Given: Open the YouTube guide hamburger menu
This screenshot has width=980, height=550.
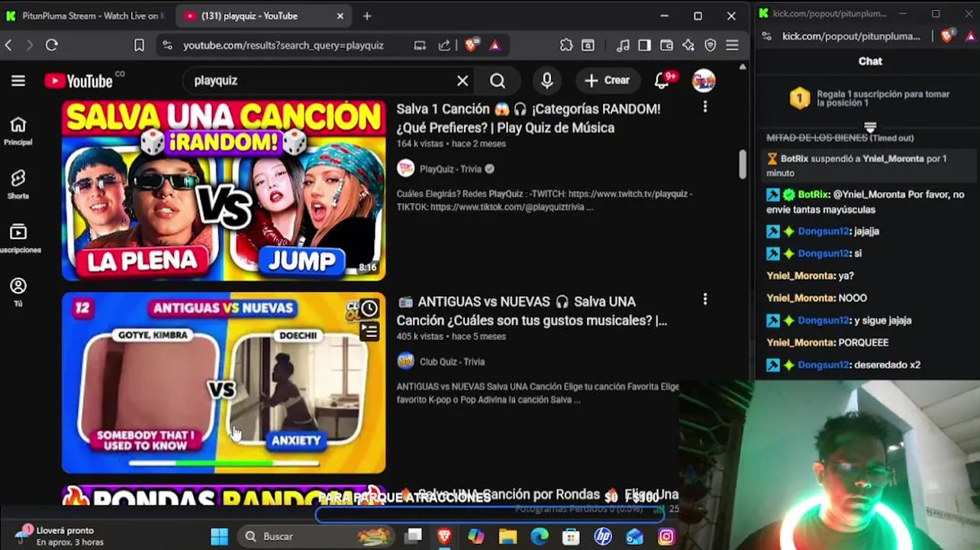Looking at the screenshot, I should [x=18, y=80].
